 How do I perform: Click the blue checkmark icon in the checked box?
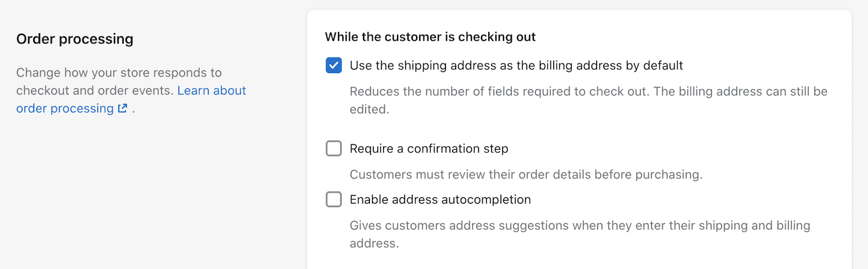(334, 66)
